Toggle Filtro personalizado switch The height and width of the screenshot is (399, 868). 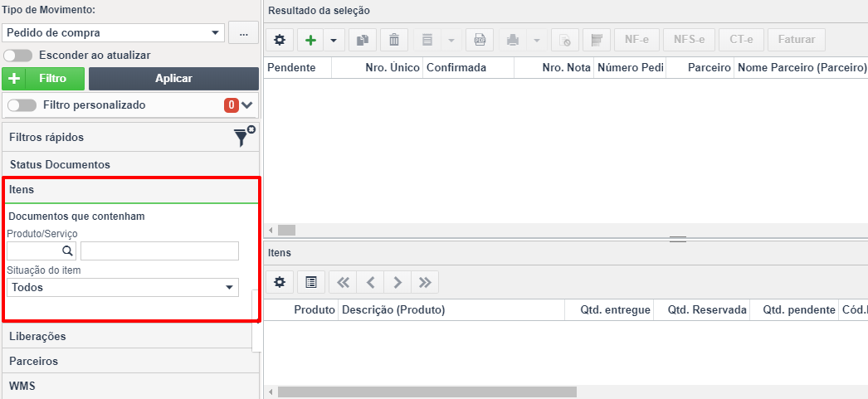(22, 105)
